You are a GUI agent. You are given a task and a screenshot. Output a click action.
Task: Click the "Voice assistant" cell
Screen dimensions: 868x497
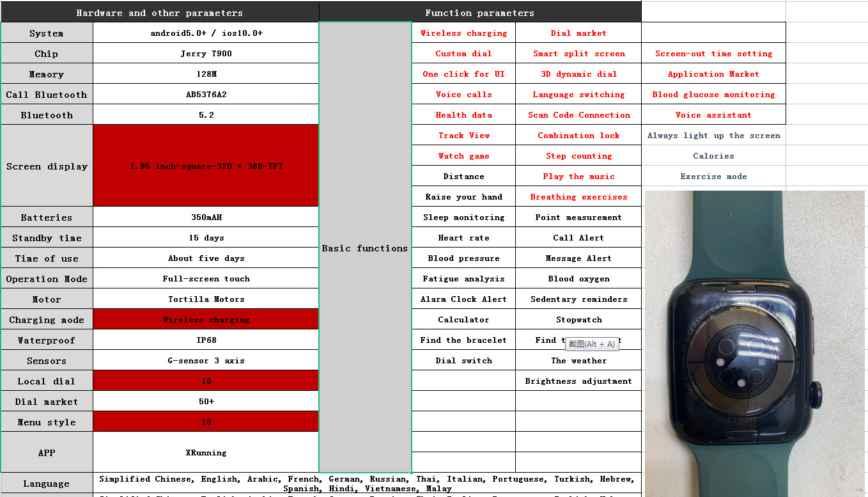coord(713,115)
